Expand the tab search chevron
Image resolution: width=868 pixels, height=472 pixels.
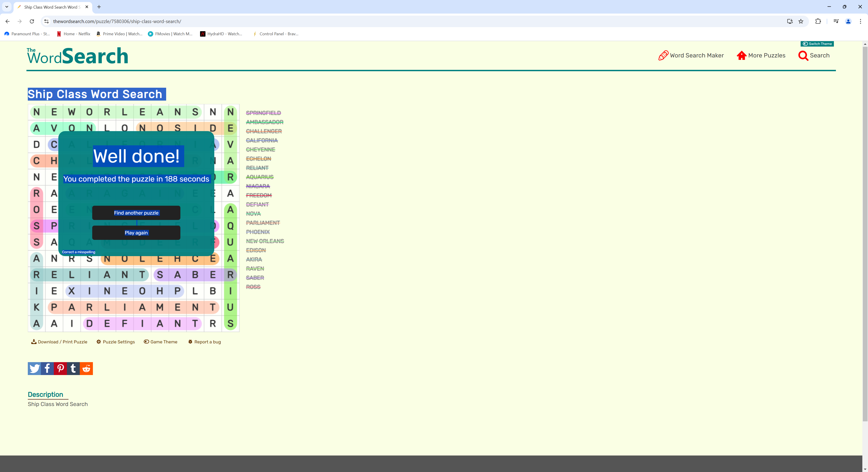point(7,7)
